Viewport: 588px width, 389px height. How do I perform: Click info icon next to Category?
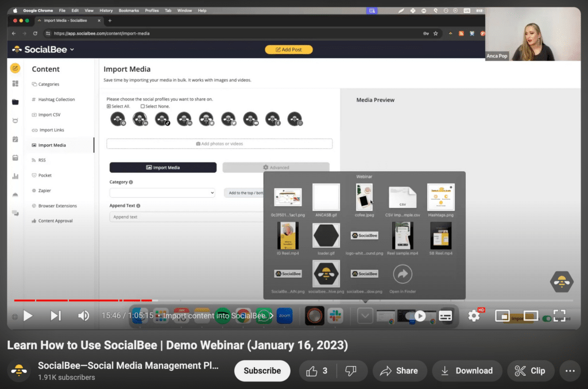pyautogui.click(x=131, y=182)
